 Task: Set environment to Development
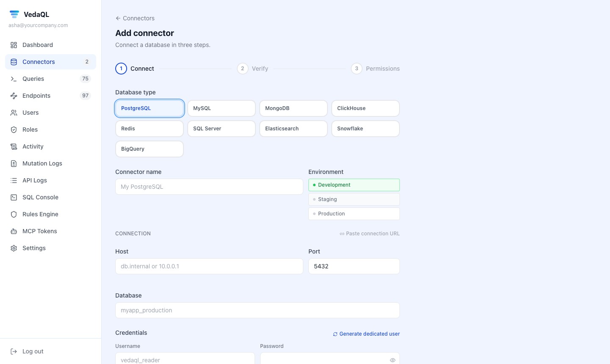point(354,185)
